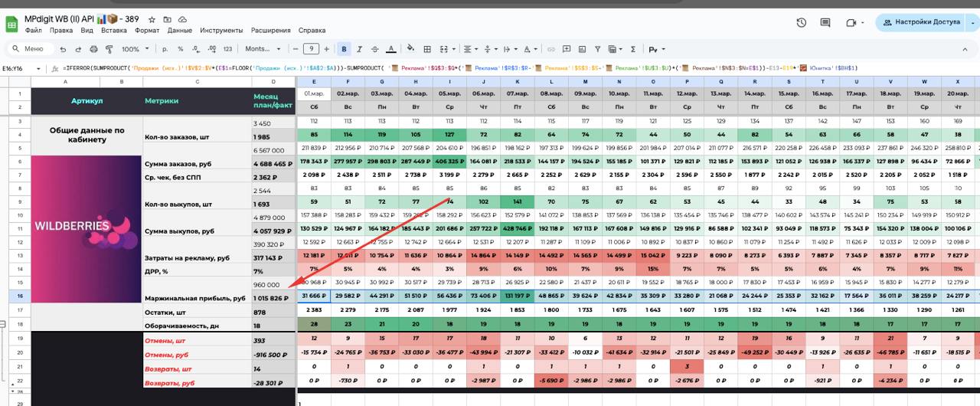Open the text wrapping dropdown

coord(511,49)
